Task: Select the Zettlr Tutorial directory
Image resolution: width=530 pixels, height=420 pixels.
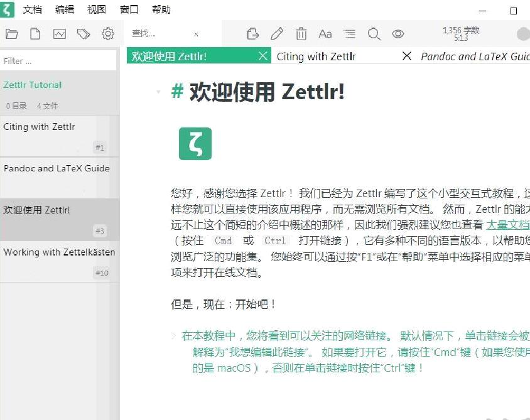Action: pos(33,85)
